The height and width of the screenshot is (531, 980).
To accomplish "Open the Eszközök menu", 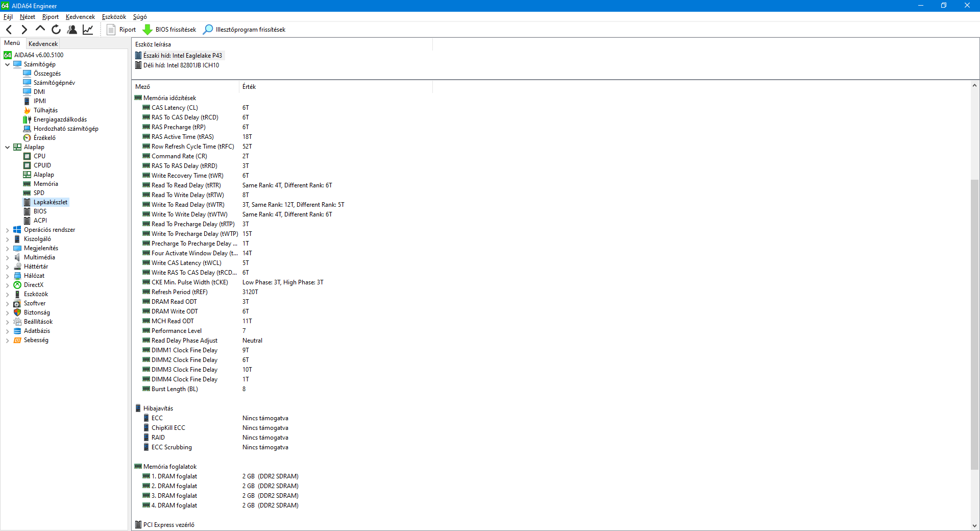I will [114, 17].
